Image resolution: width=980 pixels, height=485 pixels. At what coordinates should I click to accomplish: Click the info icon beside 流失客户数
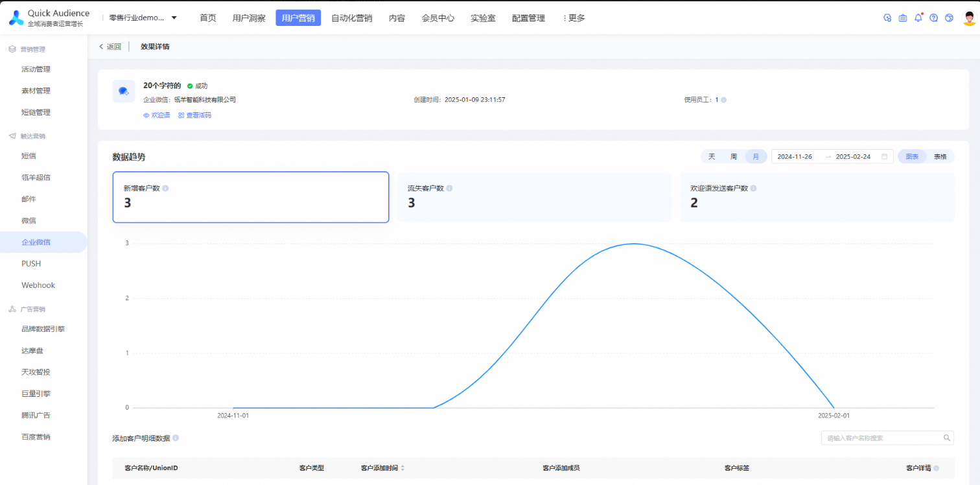click(449, 188)
